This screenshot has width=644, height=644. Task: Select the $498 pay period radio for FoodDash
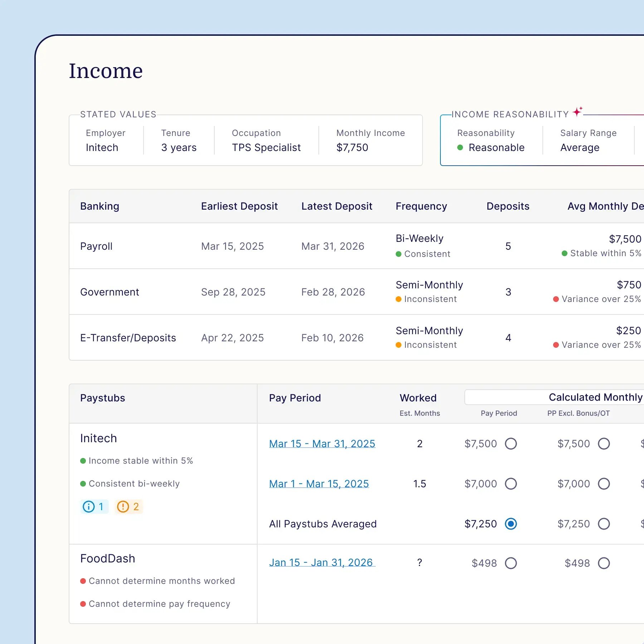pos(511,563)
